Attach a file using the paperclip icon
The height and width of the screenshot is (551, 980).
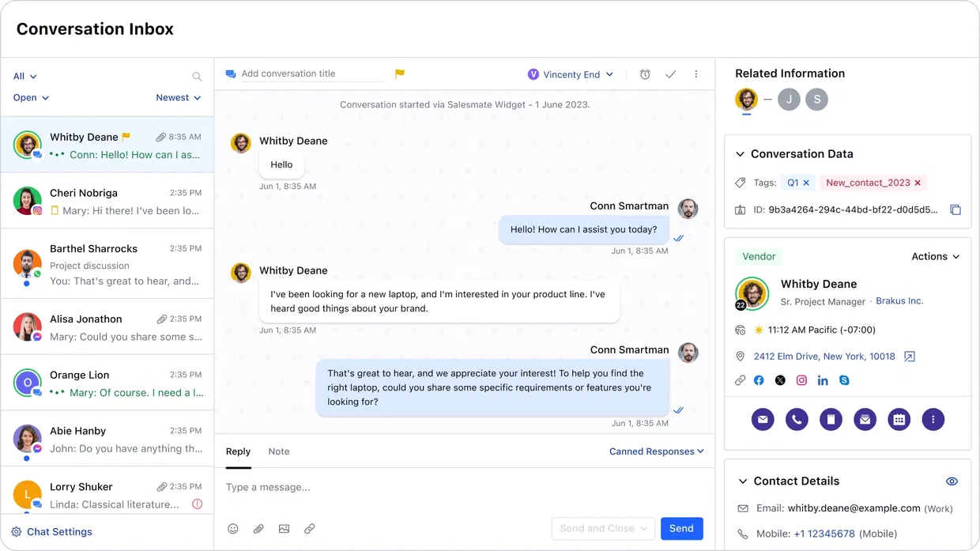(x=258, y=528)
